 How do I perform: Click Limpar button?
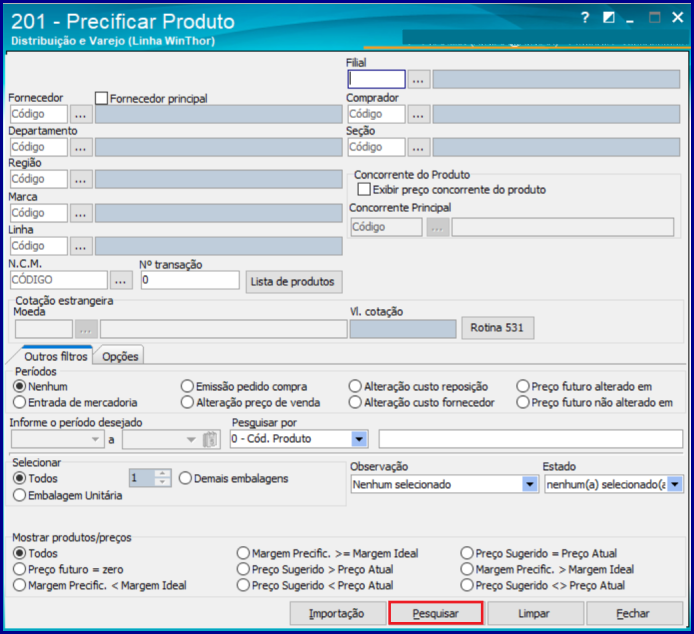click(535, 613)
